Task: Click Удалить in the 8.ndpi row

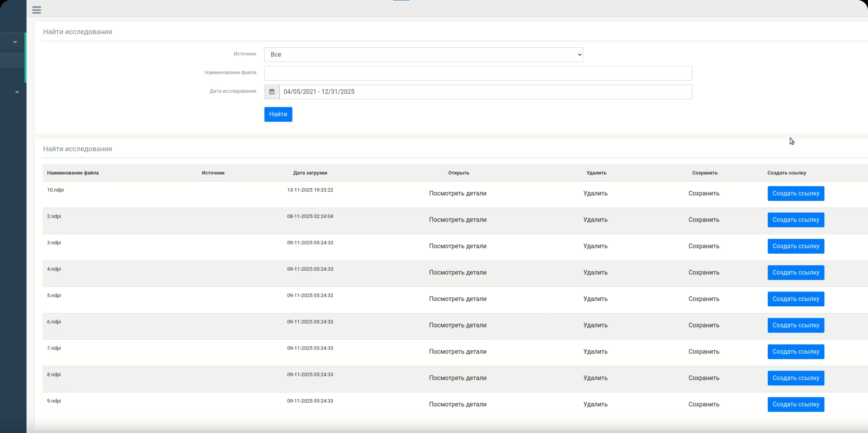Action: tap(595, 378)
